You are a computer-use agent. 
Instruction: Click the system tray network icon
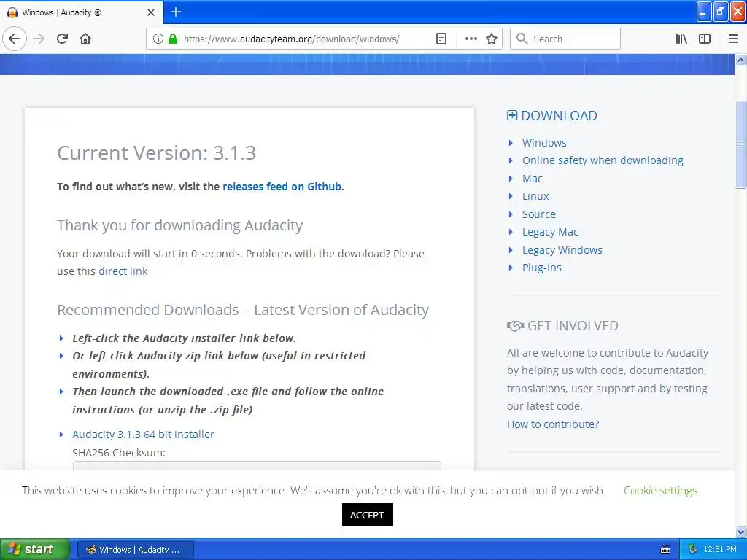point(692,550)
